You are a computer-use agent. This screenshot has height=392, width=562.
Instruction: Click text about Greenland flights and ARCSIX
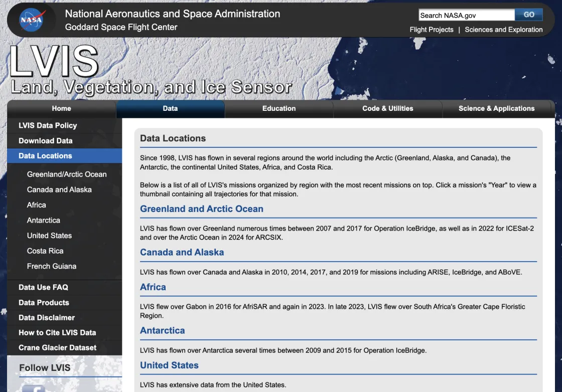click(337, 233)
